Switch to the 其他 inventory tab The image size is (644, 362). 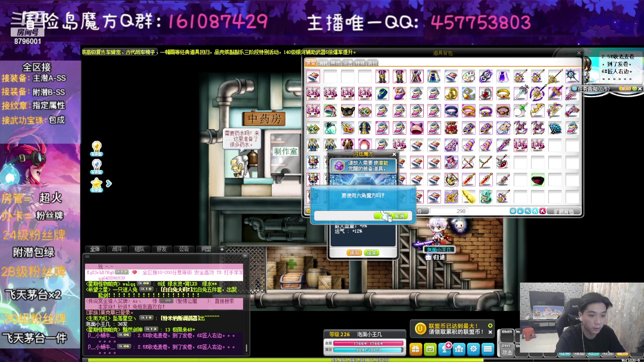coord(335,63)
